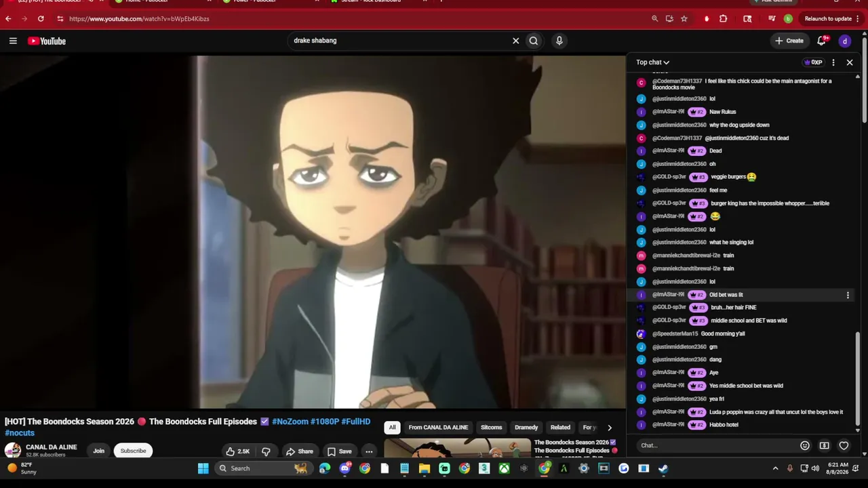
Task: Share the video
Action: (300, 451)
